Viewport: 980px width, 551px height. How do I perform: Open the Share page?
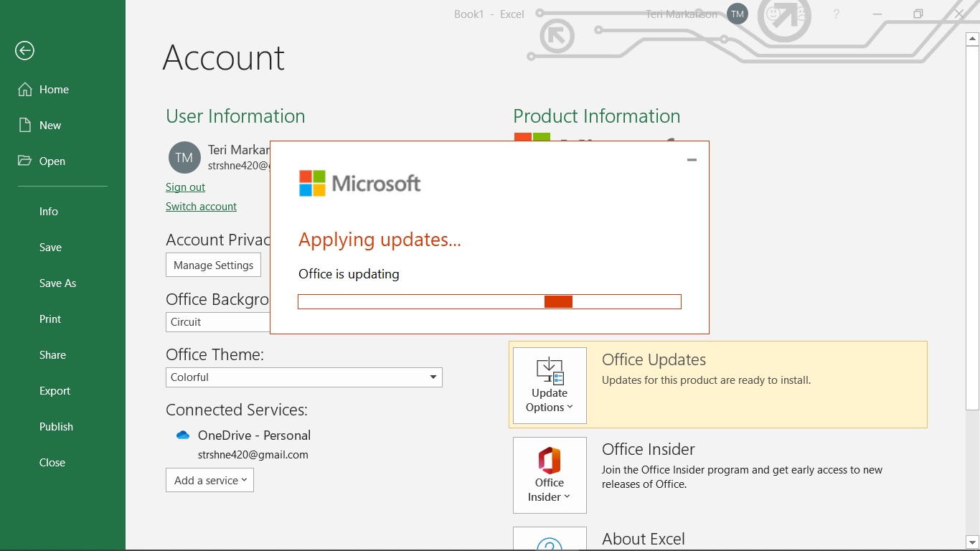pos(52,355)
